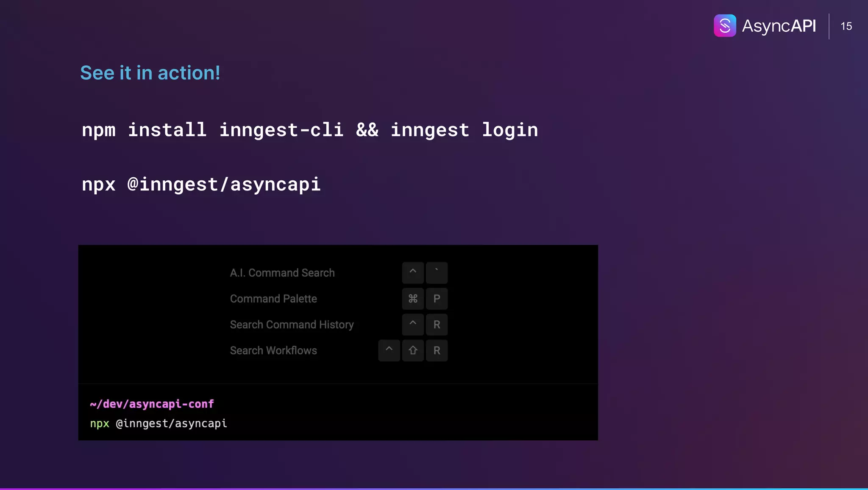This screenshot has width=868, height=490.
Task: Click the large npx @inngest/asyncapi slide text
Action: [x=201, y=185]
